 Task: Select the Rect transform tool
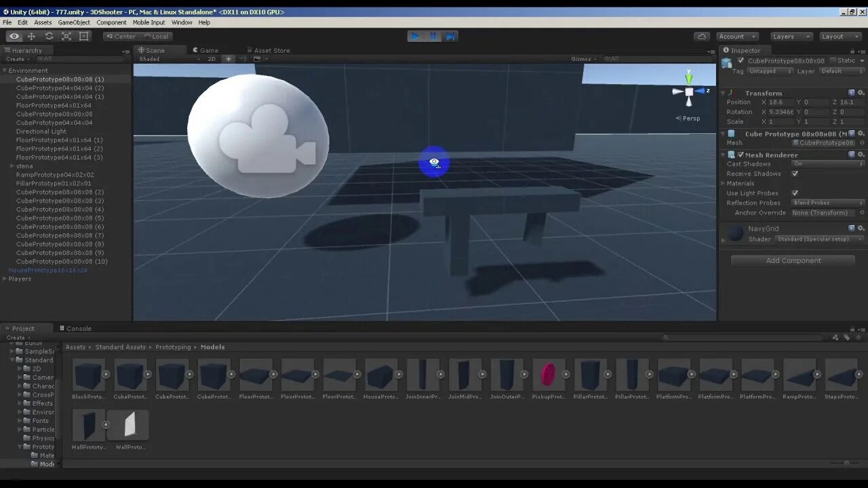(84, 37)
